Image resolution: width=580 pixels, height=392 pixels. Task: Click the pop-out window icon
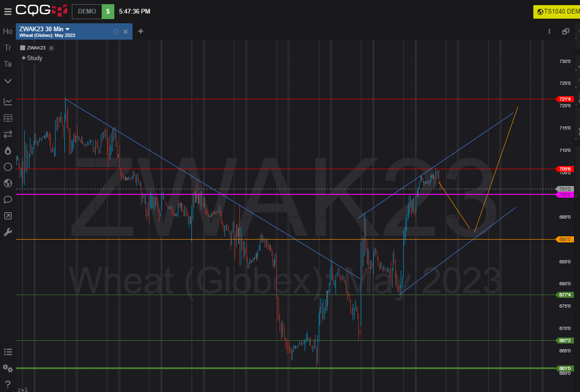[x=566, y=31]
